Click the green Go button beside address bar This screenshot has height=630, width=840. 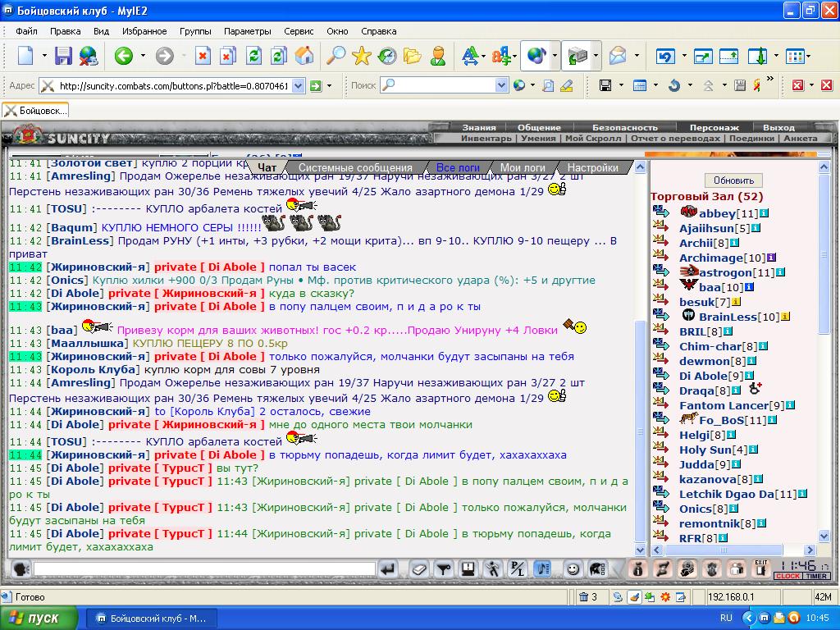[316, 85]
